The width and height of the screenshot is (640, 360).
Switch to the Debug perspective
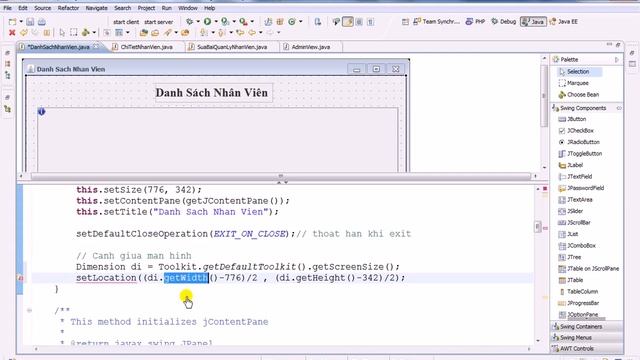click(504, 22)
